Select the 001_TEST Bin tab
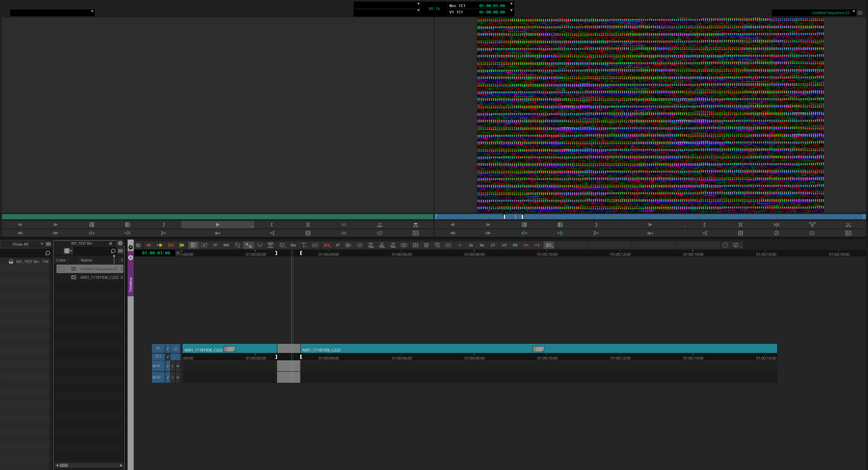The width and height of the screenshot is (868, 470). coord(81,243)
